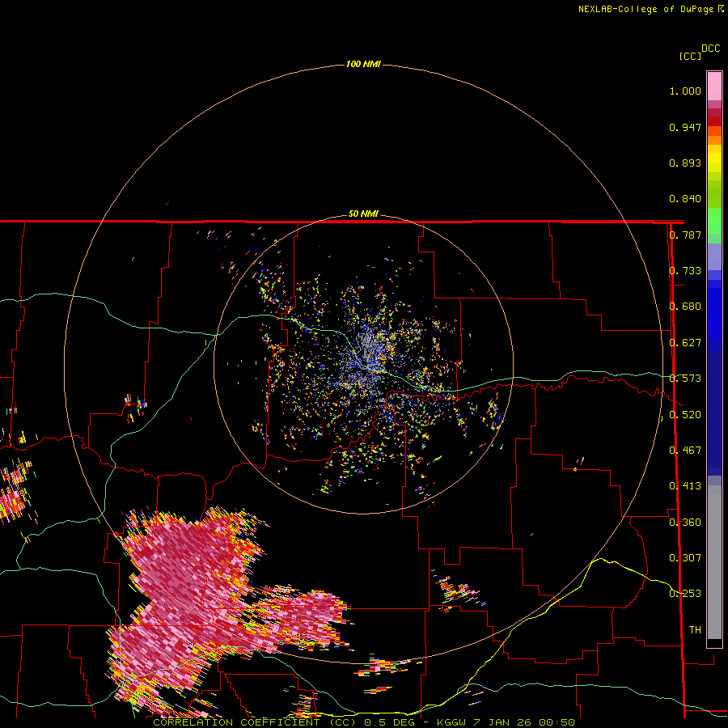The height and width of the screenshot is (728, 728).
Task: Select the 0.893 scale value
Action: coord(685,163)
